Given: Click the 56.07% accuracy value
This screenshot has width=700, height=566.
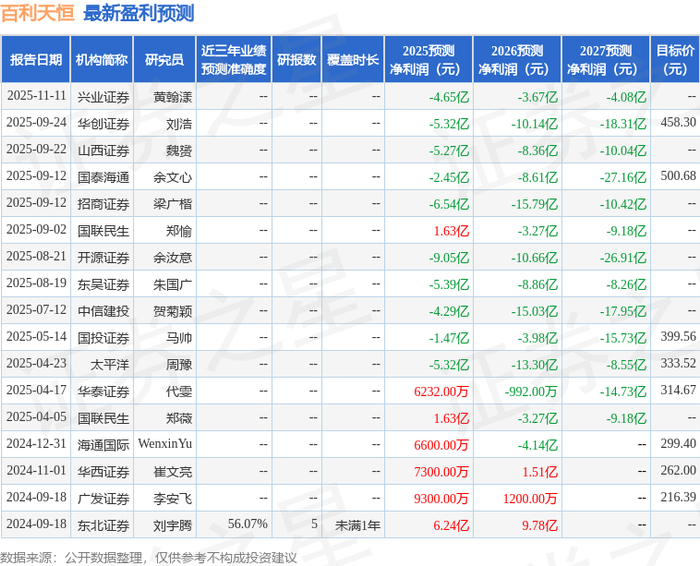Looking at the screenshot, I should tap(248, 524).
